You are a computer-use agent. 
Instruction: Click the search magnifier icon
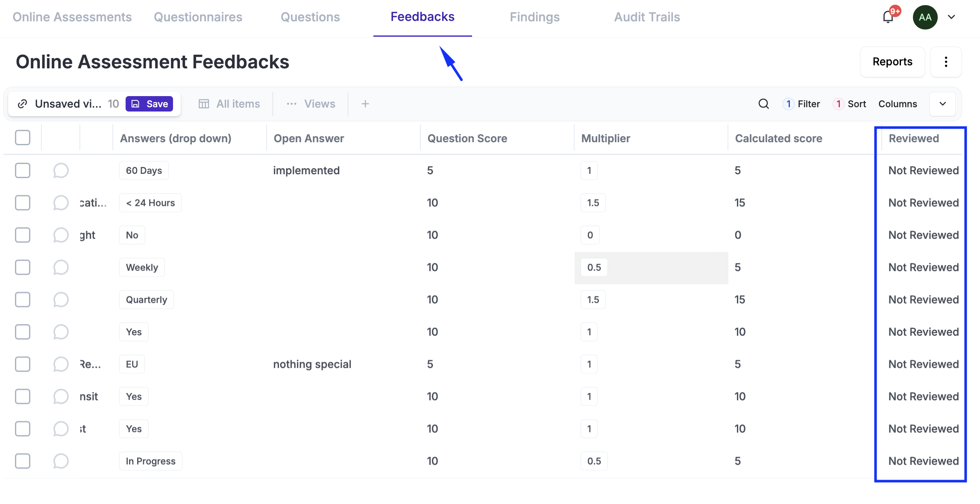tap(763, 104)
